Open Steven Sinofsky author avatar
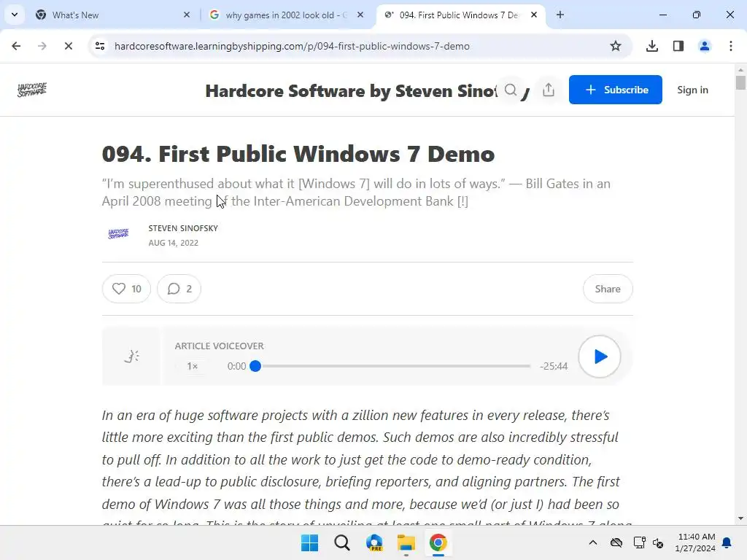 (119, 234)
